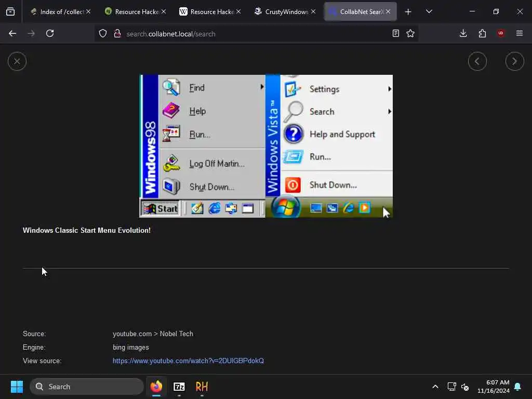
Task: Open the clock and date panel
Action: (x=494, y=387)
